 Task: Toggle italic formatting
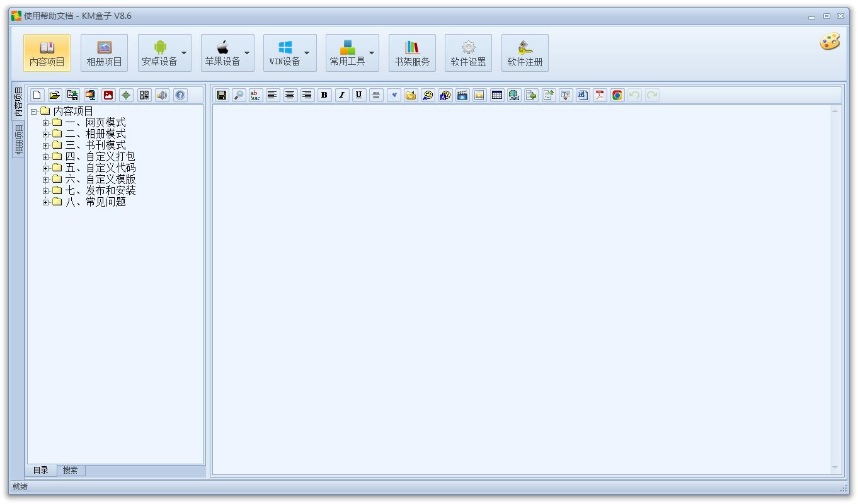(341, 95)
